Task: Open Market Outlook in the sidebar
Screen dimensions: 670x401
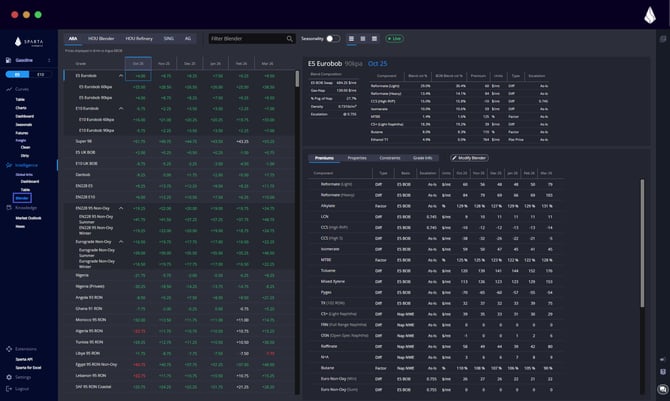Action: point(28,217)
